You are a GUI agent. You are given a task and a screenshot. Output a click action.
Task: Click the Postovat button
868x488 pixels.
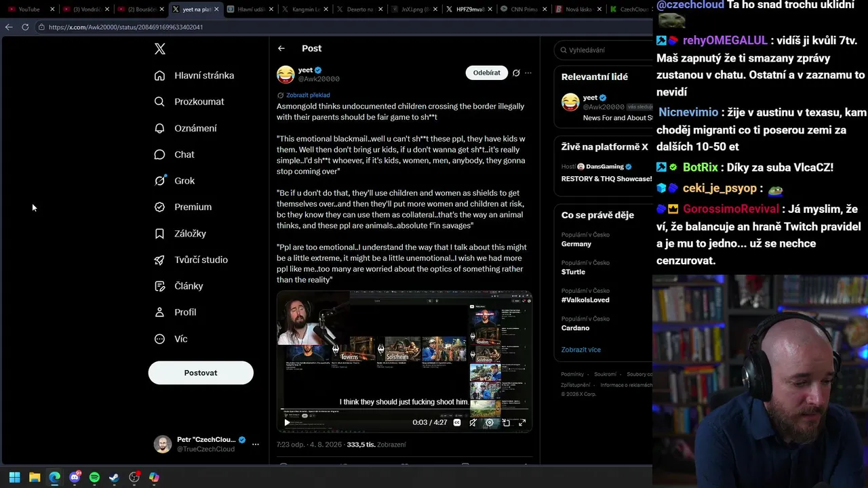[201, 373]
